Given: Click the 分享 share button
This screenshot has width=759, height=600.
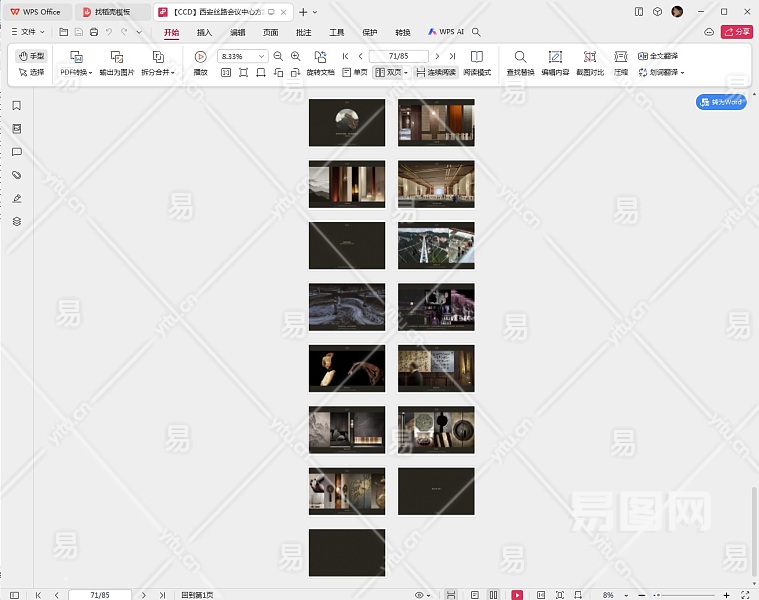Looking at the screenshot, I should [737, 32].
